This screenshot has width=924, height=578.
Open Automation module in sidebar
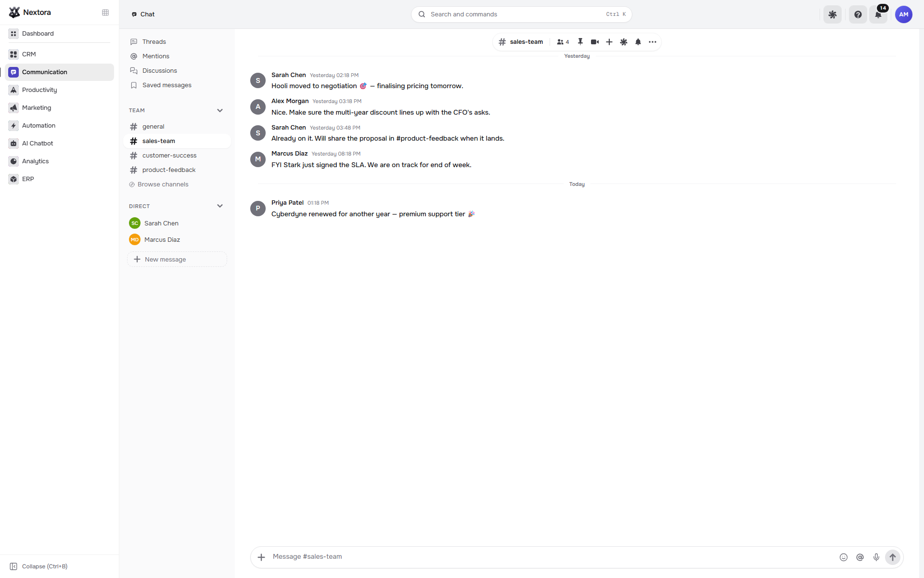pyautogui.click(x=59, y=126)
